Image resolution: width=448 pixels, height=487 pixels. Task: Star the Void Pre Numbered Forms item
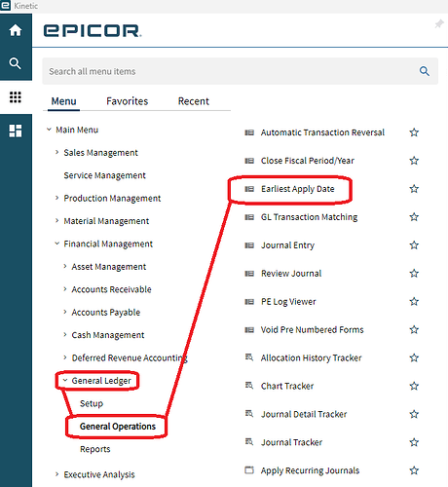[414, 330]
